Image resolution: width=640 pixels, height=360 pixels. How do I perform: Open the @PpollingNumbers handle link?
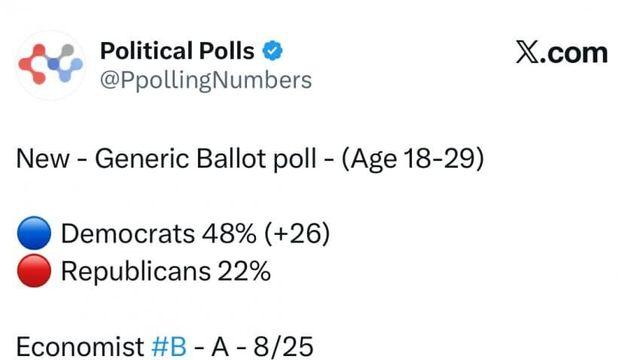pos(206,80)
